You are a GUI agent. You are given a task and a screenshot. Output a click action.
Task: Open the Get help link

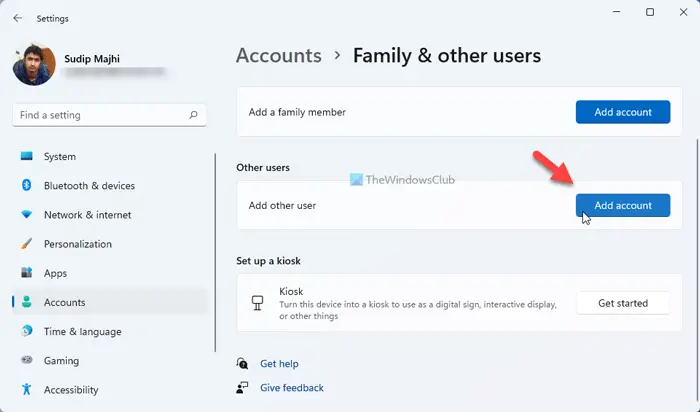point(279,364)
